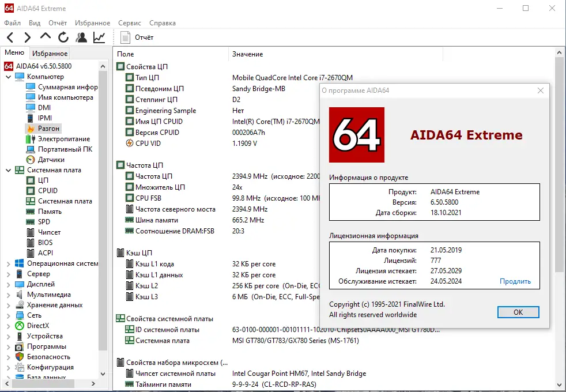This screenshot has width=566, height=392.
Task: Open the Отчёт report toolbar button
Action: pos(138,37)
